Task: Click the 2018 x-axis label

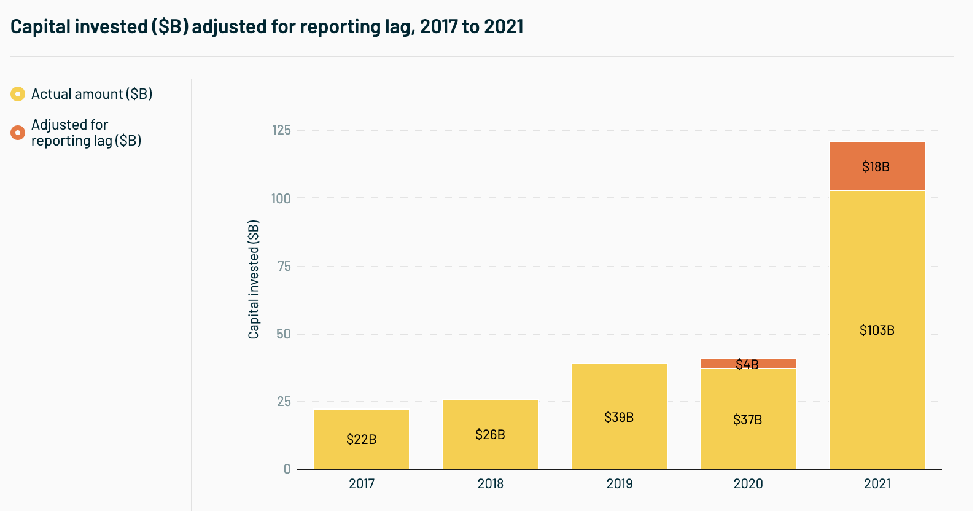Action: point(491,484)
